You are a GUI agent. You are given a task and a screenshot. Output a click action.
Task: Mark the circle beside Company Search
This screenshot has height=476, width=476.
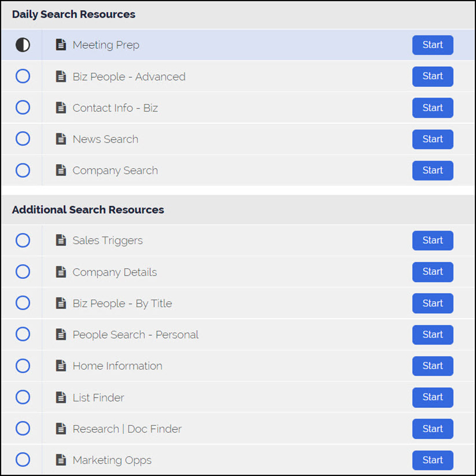coord(23,171)
